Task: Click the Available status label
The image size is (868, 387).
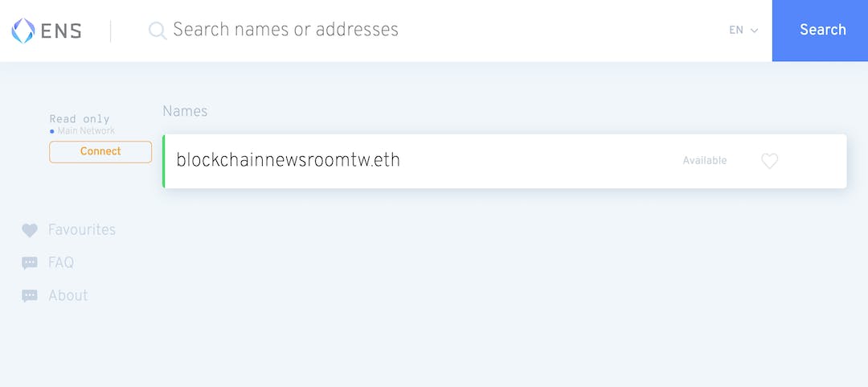Action: coord(704,161)
